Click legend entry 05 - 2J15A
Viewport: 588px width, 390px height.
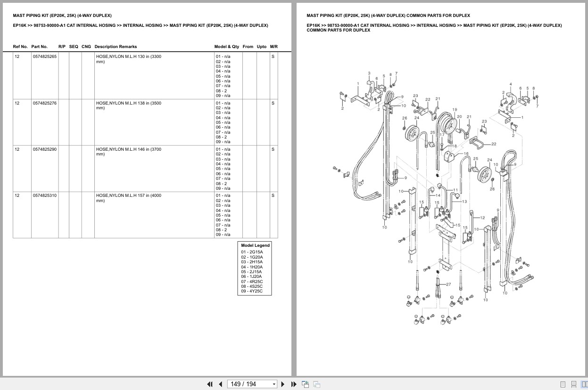coord(252,272)
